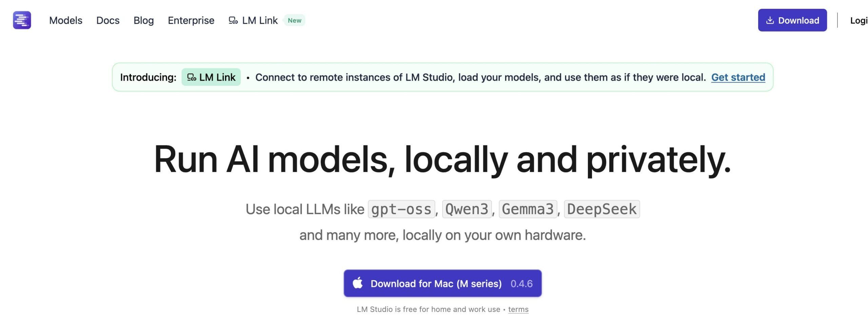868x334 pixels.
Task: Click the green New badge
Action: click(x=294, y=20)
